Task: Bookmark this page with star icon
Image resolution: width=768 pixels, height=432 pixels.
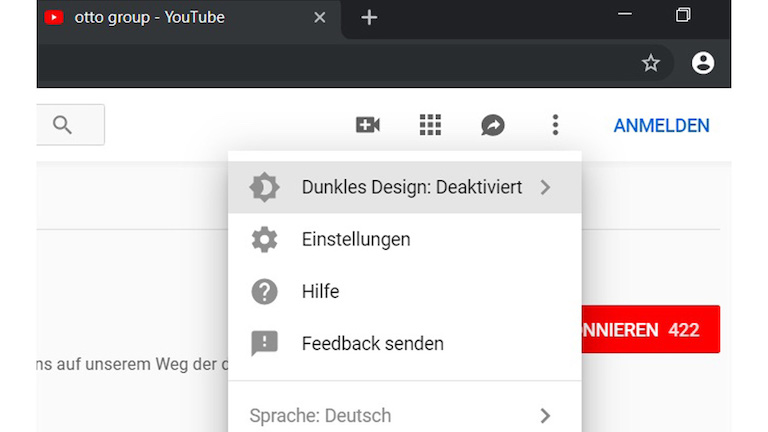Action: [651, 63]
